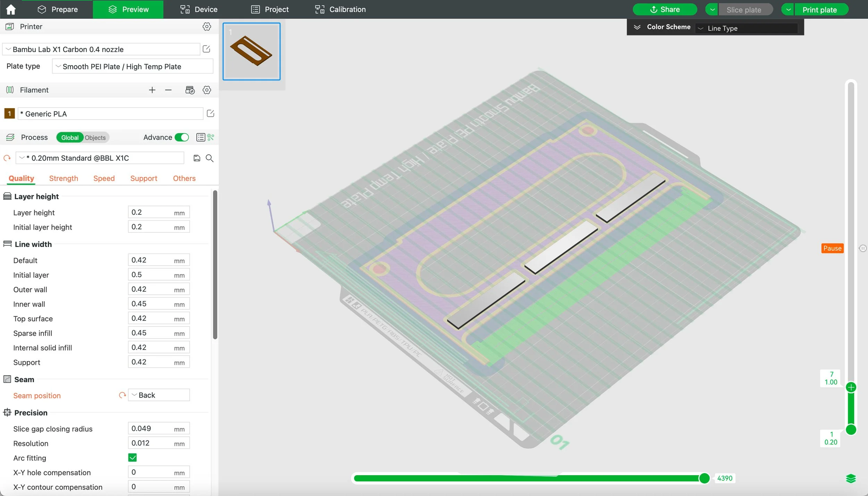Image resolution: width=868 pixels, height=496 pixels.
Task: Toggle the Advance switch off
Action: pos(182,137)
